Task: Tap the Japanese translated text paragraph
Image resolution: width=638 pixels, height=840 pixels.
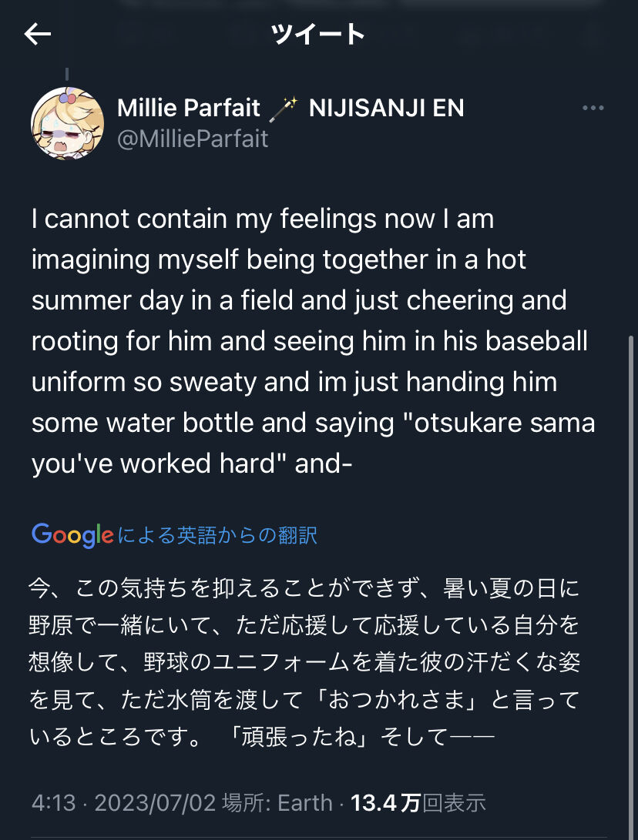Action: 304,663
